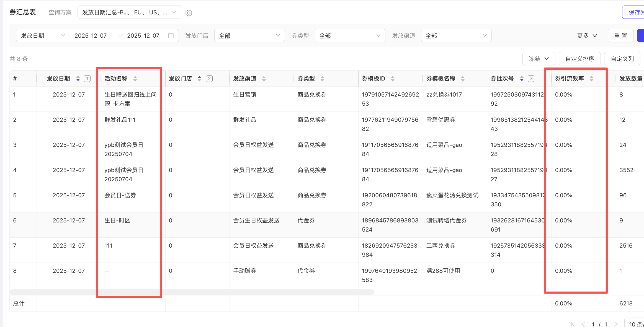Sort by 发放门店 column arrows

point(199,79)
